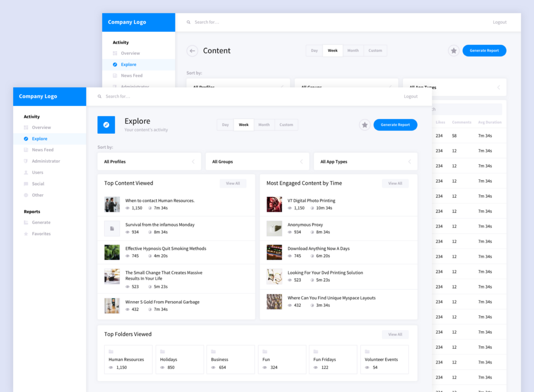Screen dimensions: 534x392
Task: Click Logout link in front window
Action: point(411,96)
